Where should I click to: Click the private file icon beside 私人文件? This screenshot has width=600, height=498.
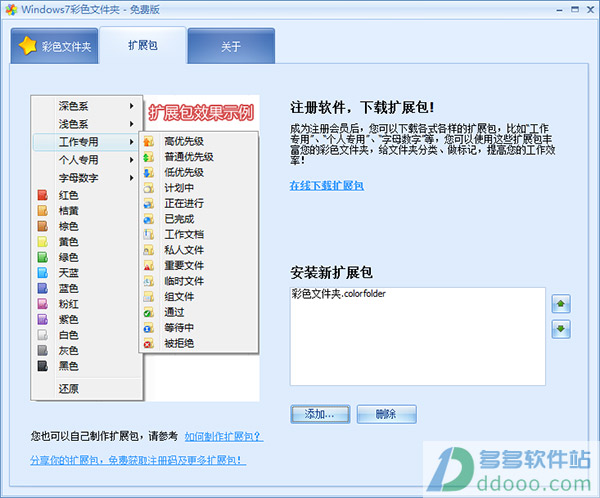click(148, 250)
